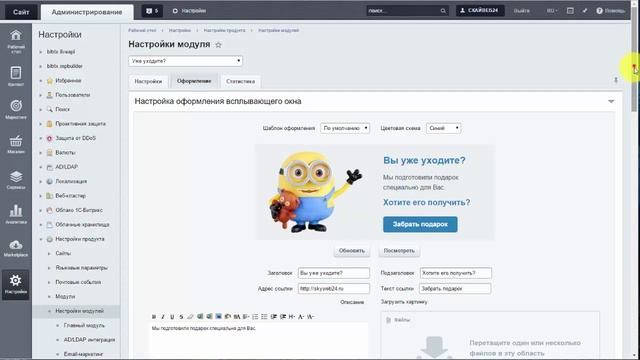The image size is (640, 360).
Task: Expand the Валюты tree node arrow
Action: (x=41, y=153)
